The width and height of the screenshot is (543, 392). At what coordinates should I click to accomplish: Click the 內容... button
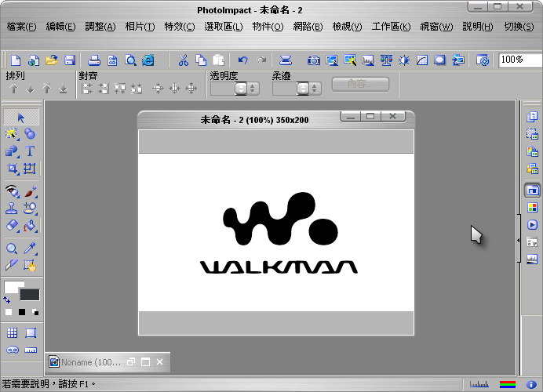[360, 84]
